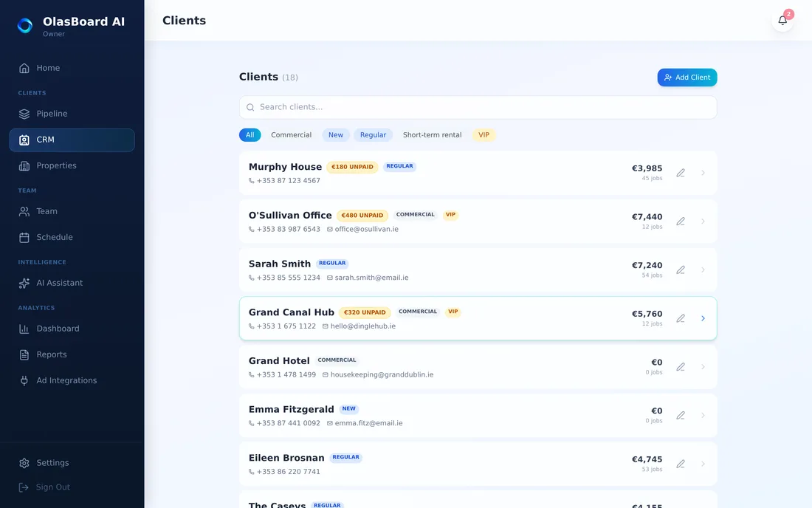Screen dimensions: 812x508
Task: Expand Emma Fitzgerald row chevron
Action: pos(703,415)
